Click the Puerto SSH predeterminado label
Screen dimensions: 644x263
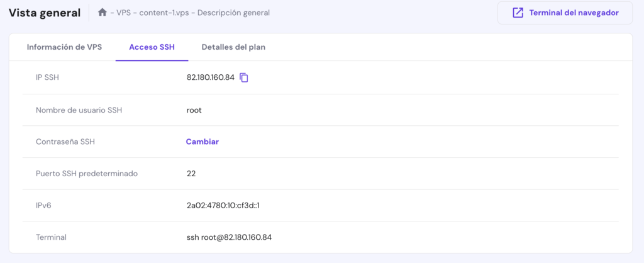87,173
